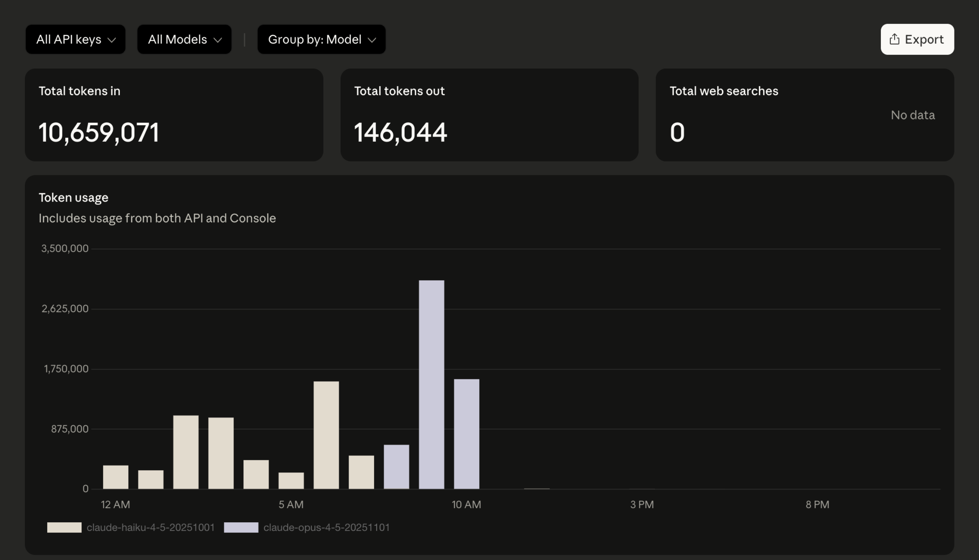Toggle claude-opus-4-5-20251101 legend label
Image resolution: width=979 pixels, height=560 pixels.
pos(326,527)
